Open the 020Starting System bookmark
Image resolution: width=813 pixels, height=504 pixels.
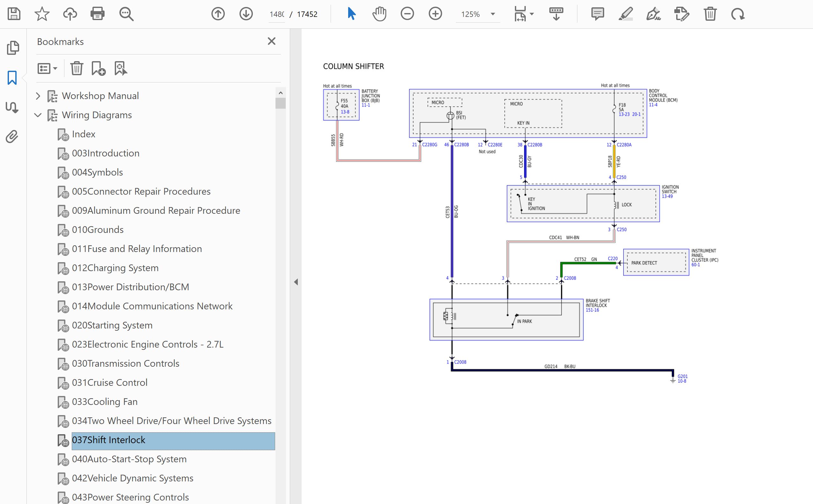[x=112, y=325]
